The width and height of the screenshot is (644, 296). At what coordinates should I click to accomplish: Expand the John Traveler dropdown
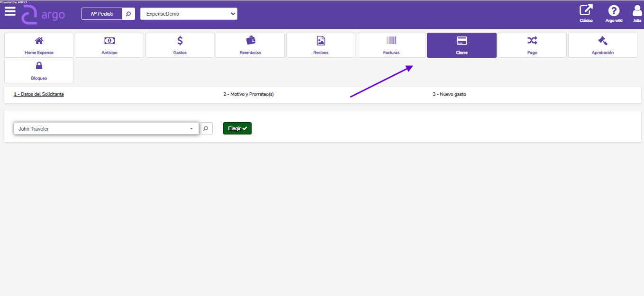click(x=106, y=128)
